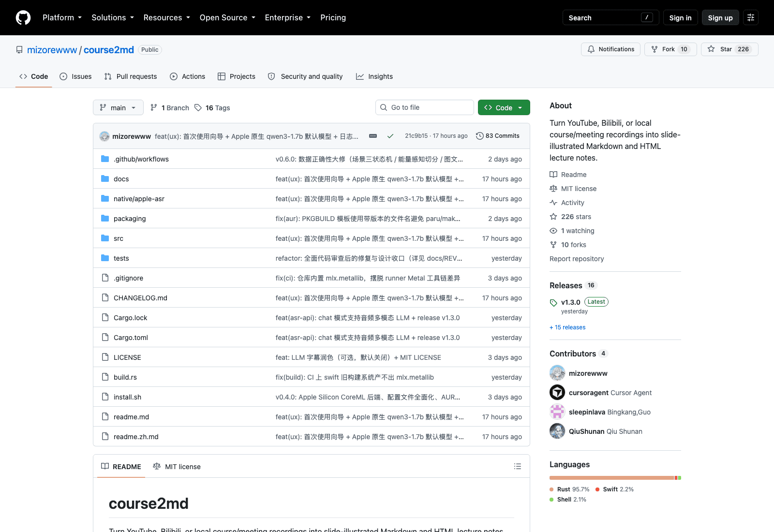Select the MIT license tab in README panel
Image resolution: width=774 pixels, height=532 pixels.
(x=177, y=466)
